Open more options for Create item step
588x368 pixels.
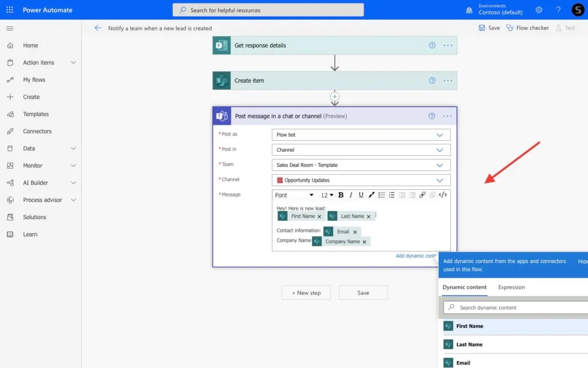click(448, 80)
